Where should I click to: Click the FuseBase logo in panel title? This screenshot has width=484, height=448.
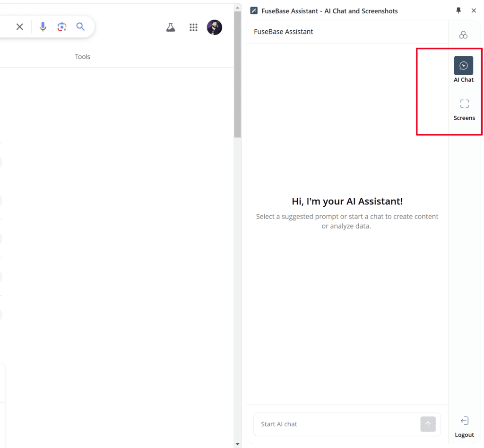[254, 11]
